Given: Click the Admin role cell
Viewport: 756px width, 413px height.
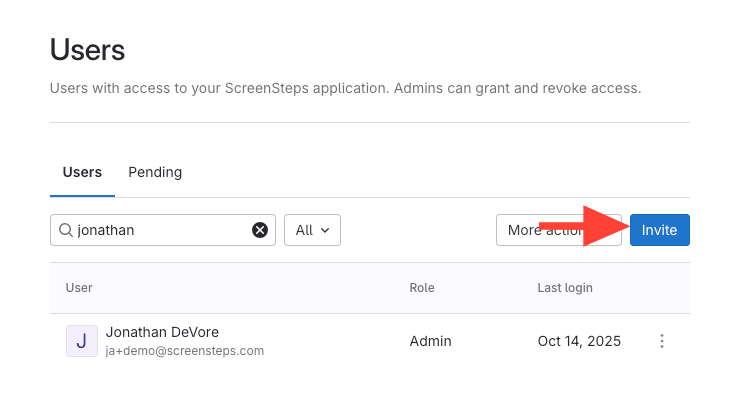Looking at the screenshot, I should 430,341.
